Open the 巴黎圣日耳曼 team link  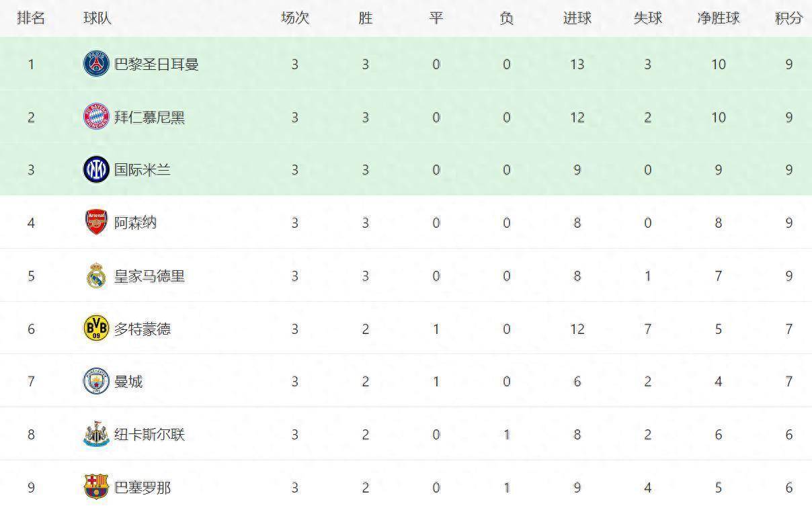coord(156,65)
